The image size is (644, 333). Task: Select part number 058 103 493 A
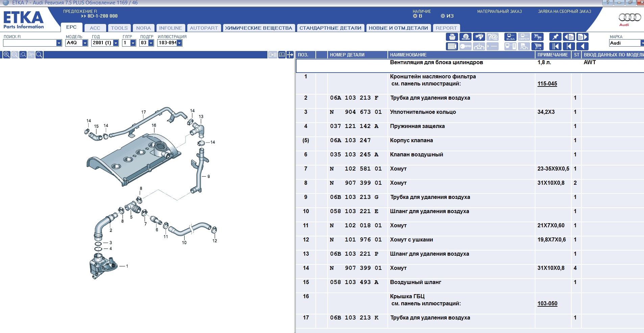[354, 282]
